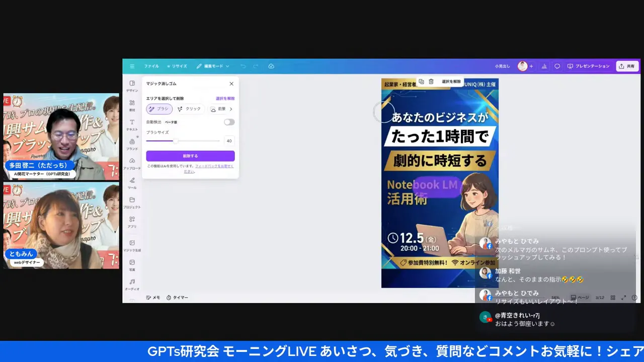Select the クリック eraser mode
644x362 pixels.
[x=189, y=109]
